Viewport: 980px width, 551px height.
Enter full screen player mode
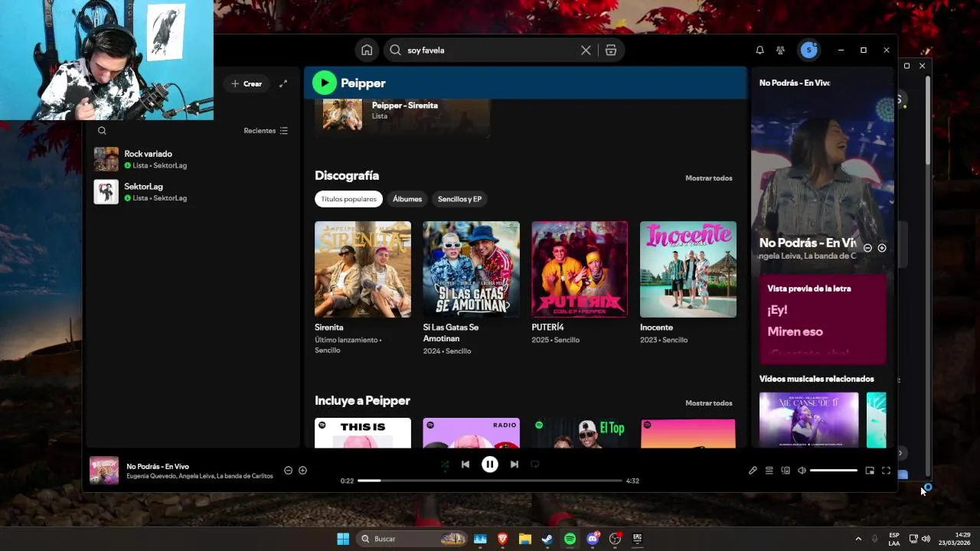click(x=886, y=471)
